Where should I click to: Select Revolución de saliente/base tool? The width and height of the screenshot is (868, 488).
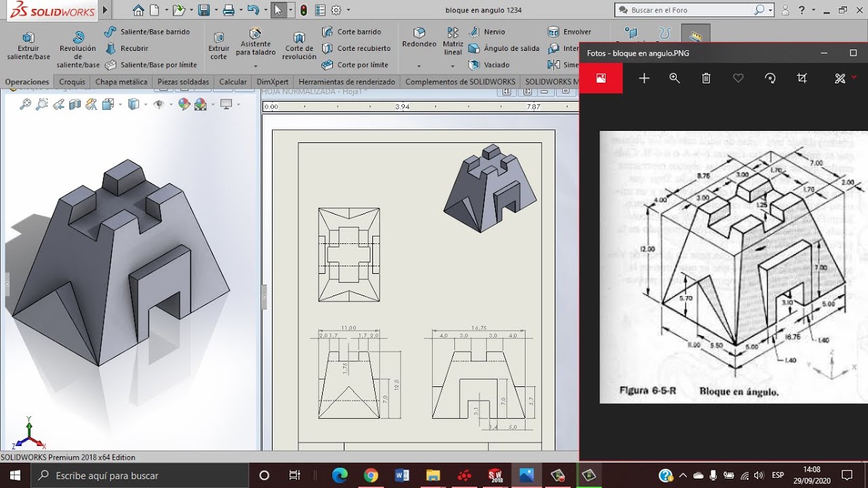pyautogui.click(x=78, y=50)
